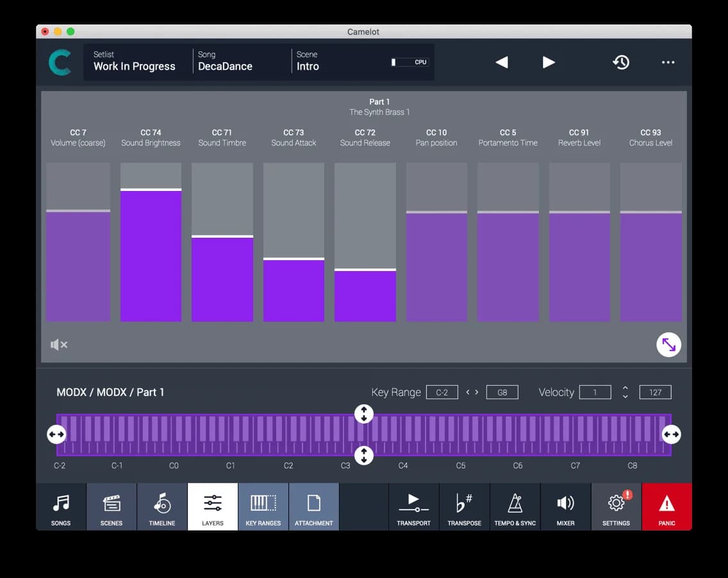Select the Scenes view

(111, 506)
